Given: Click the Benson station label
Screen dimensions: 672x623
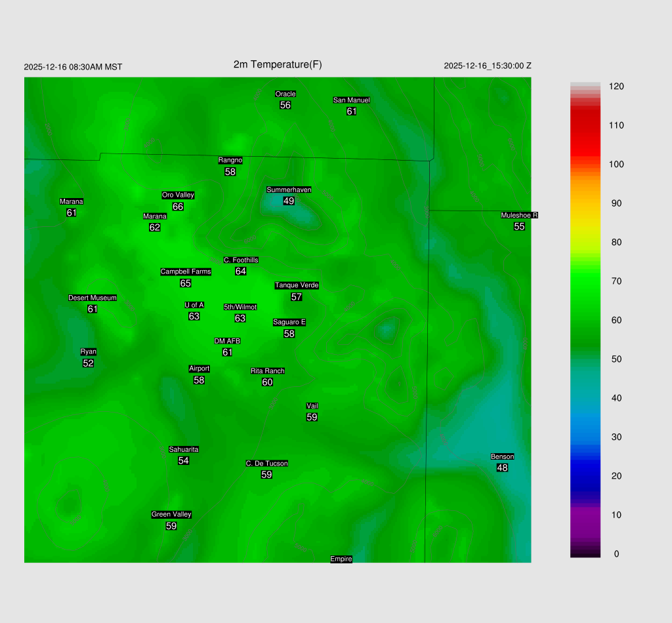Looking at the screenshot, I should coord(502,456).
